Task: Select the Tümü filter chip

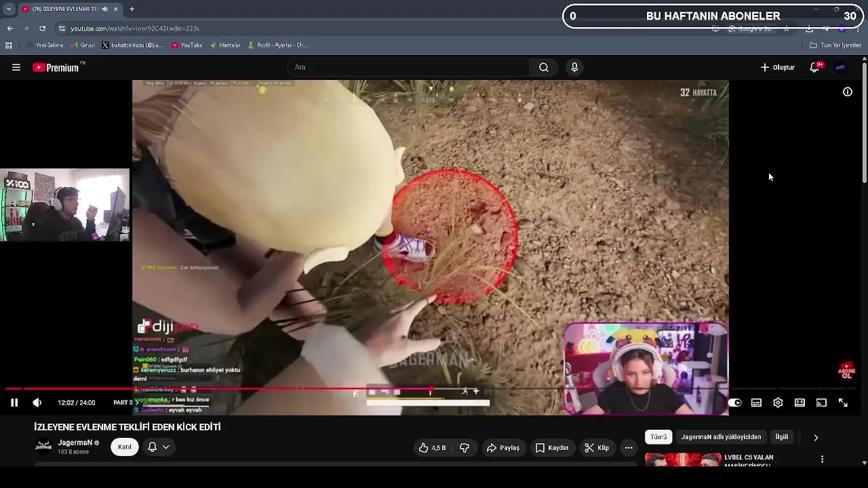Action: (x=658, y=437)
